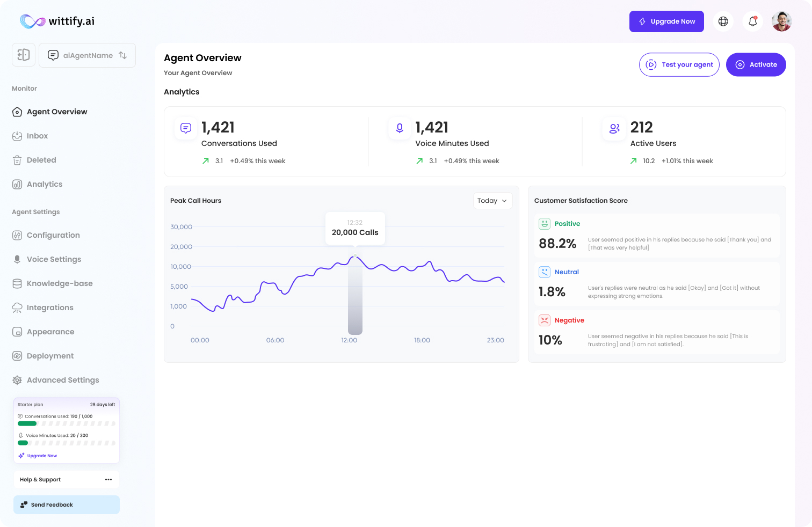Open Integrations page
Screen dimensions: 812x527
[50, 308]
